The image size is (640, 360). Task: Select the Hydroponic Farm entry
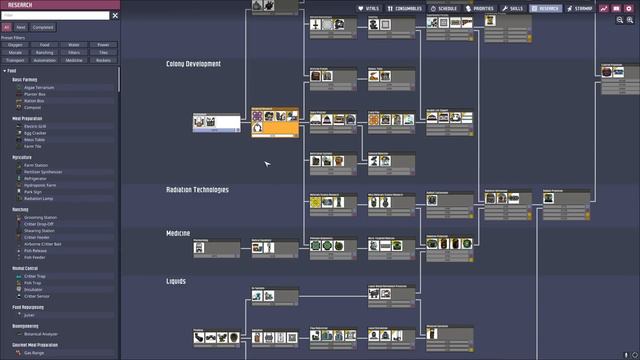[x=64, y=185]
